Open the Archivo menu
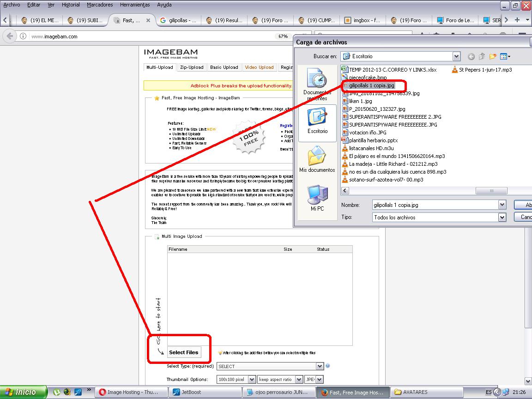The width and height of the screenshot is (532, 399). (x=12, y=5)
